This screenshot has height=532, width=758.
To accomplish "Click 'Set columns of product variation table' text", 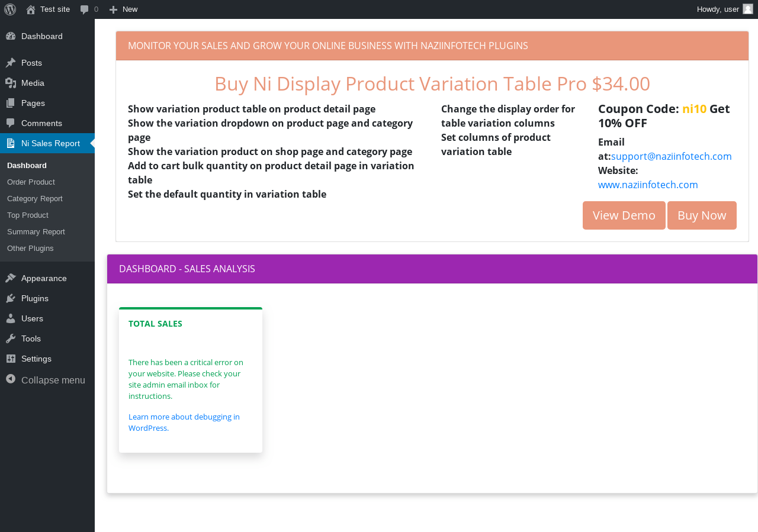I will (496, 144).
